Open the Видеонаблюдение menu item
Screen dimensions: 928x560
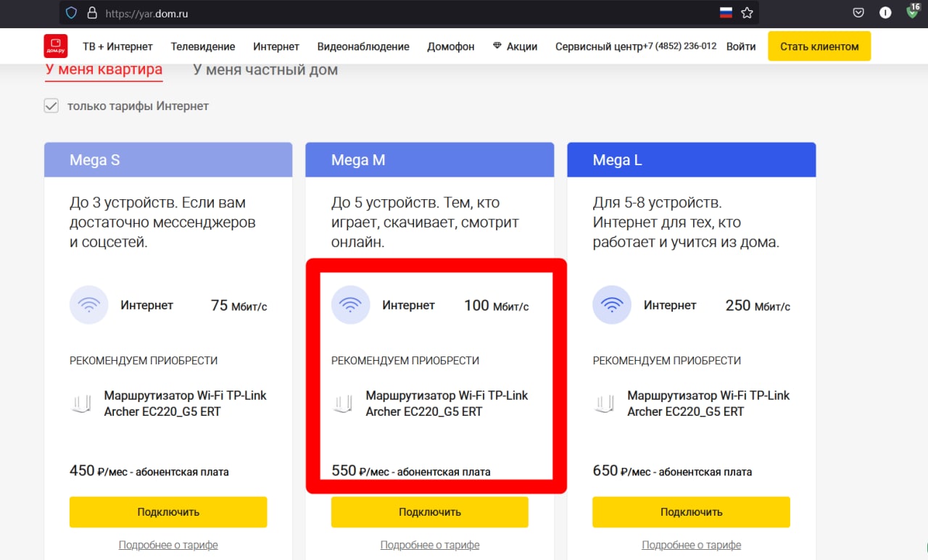click(363, 46)
